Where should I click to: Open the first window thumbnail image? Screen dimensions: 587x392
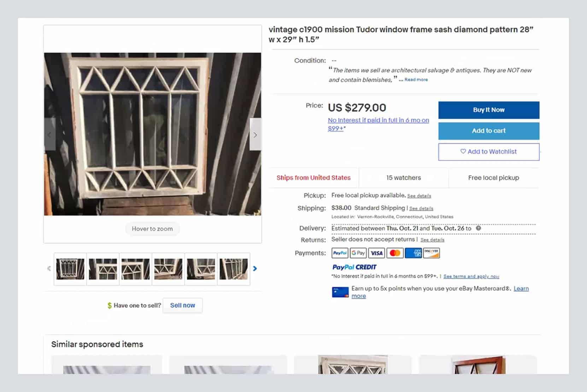tap(70, 269)
